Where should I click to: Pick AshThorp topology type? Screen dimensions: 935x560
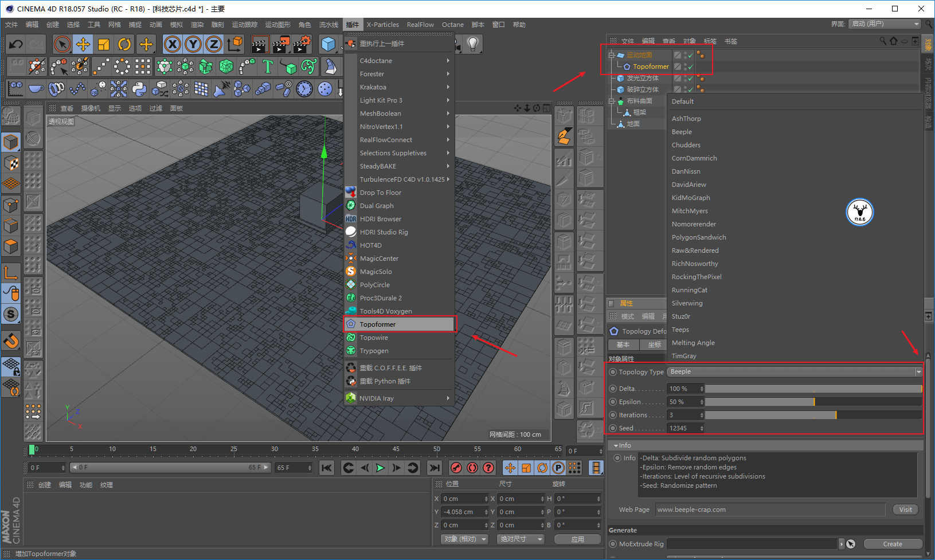click(686, 119)
